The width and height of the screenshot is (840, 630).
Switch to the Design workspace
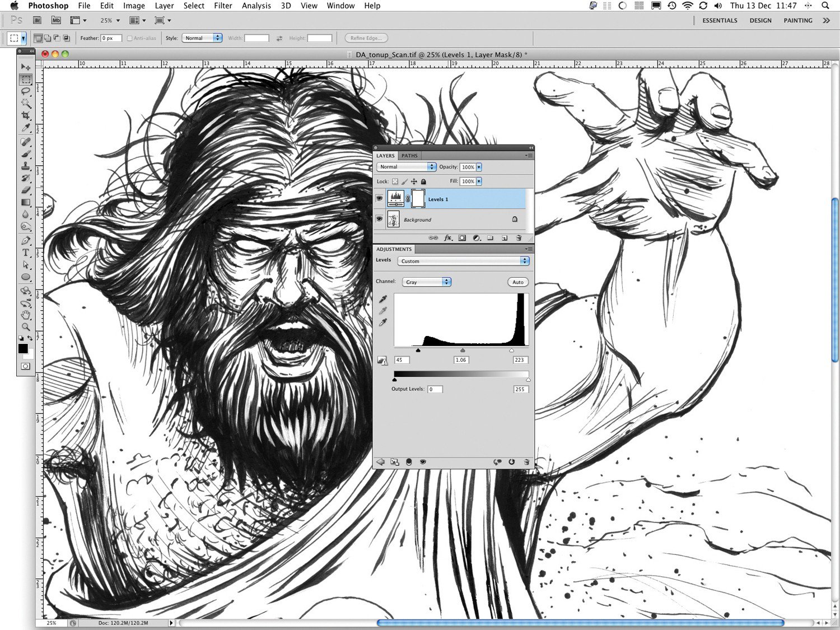760,20
